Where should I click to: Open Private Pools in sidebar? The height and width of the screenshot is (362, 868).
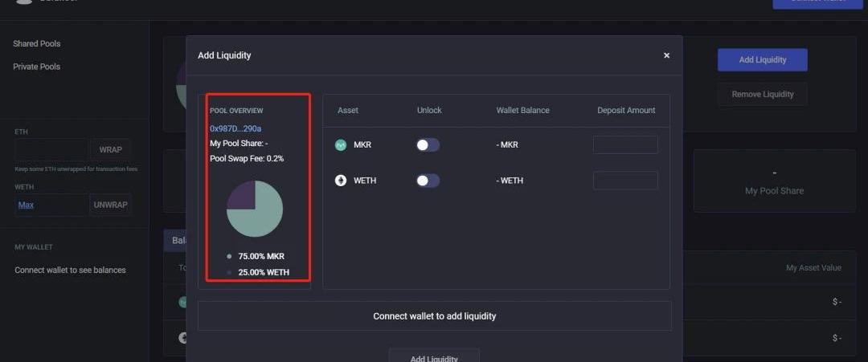coord(37,67)
